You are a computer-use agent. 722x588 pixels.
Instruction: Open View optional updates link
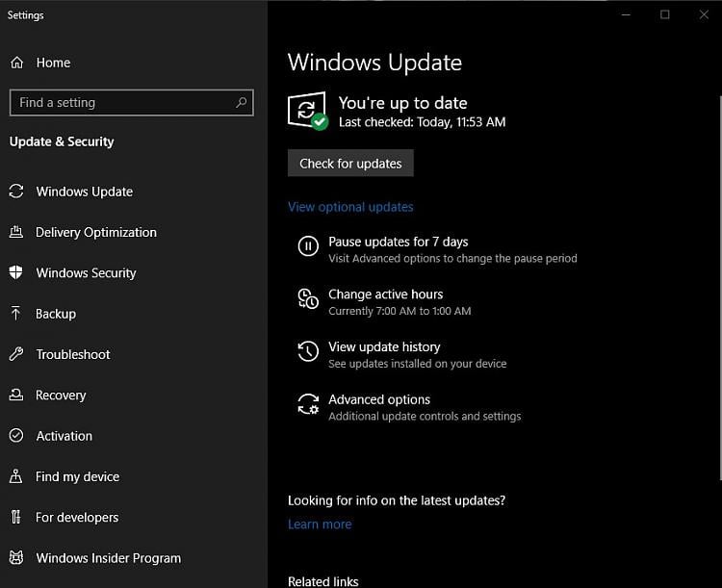350,207
